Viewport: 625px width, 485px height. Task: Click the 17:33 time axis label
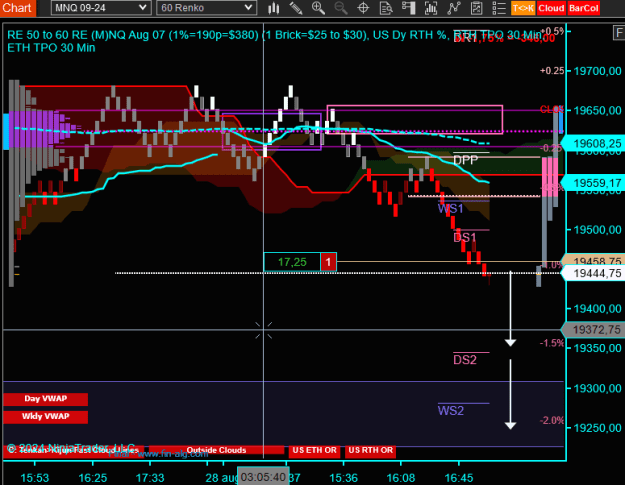150,478
